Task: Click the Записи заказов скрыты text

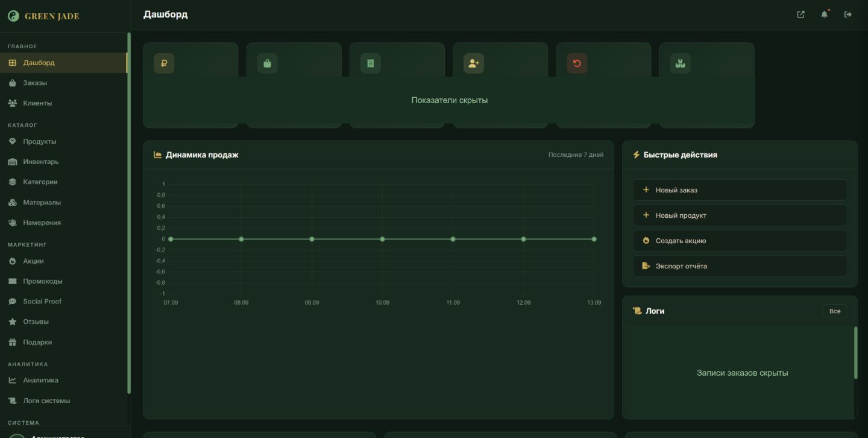Action: 742,373
